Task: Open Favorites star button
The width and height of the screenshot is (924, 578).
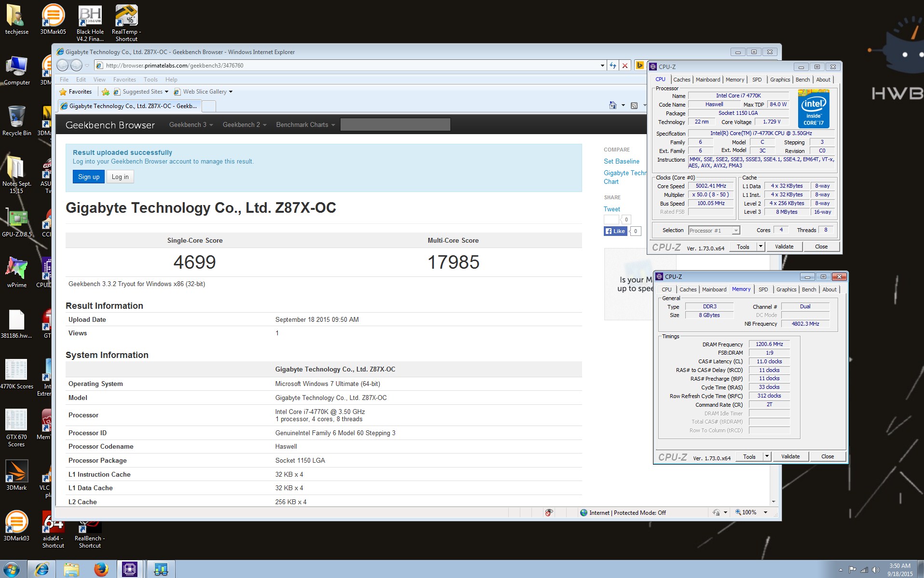Action: coord(75,92)
